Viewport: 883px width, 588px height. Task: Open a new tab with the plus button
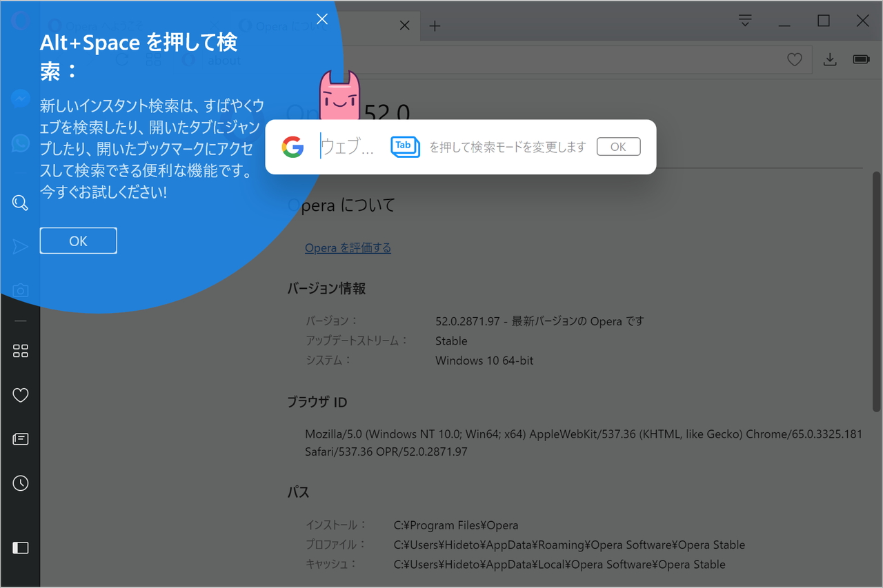pos(435,26)
